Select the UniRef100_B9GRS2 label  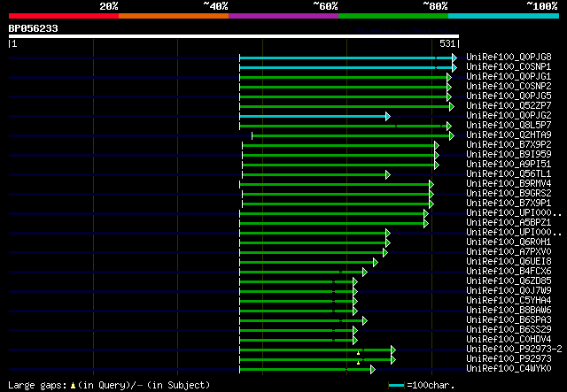coord(509,194)
